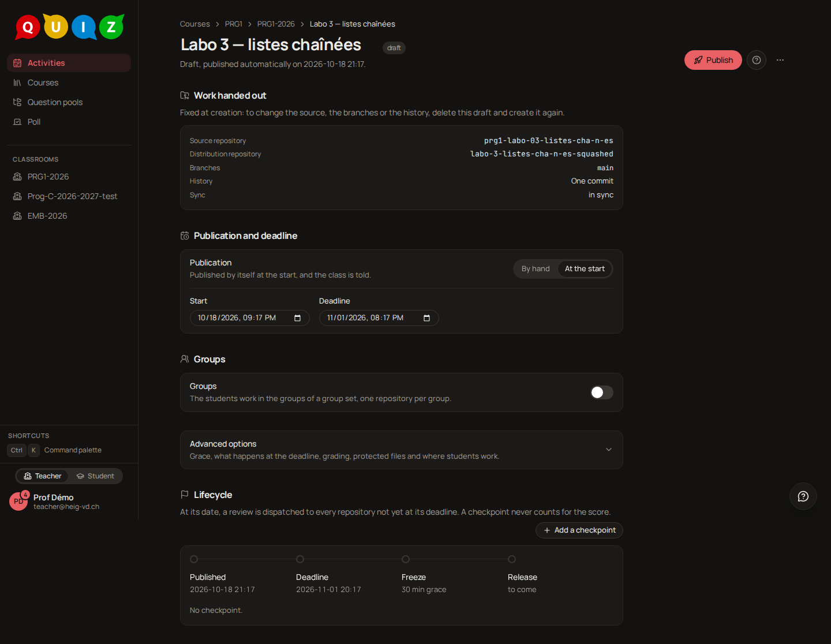Go to PRG1 breadcrumb link
Viewport: 831px width, 644px height.
tap(234, 24)
